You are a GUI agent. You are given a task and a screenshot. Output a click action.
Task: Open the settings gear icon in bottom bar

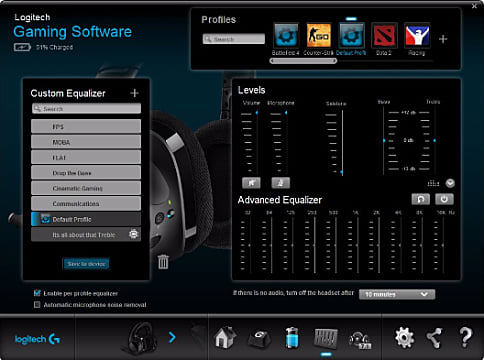point(404,338)
